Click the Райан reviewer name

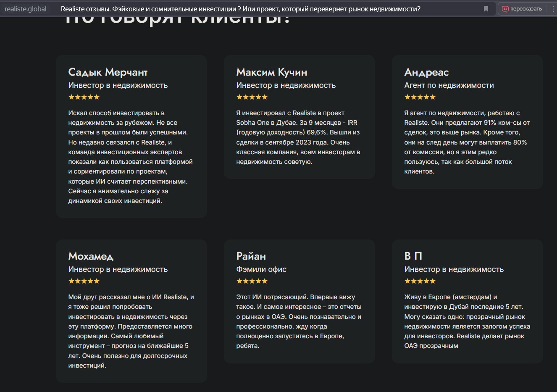[x=251, y=256]
